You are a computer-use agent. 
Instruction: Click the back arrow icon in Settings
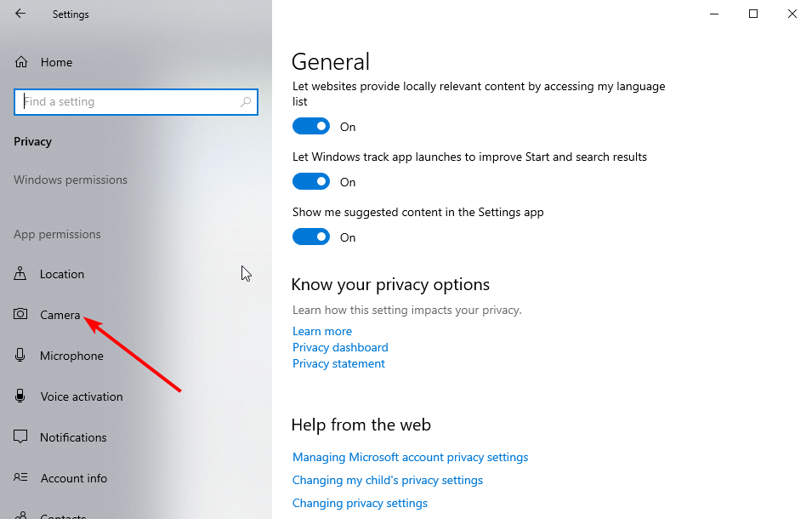[x=20, y=14]
